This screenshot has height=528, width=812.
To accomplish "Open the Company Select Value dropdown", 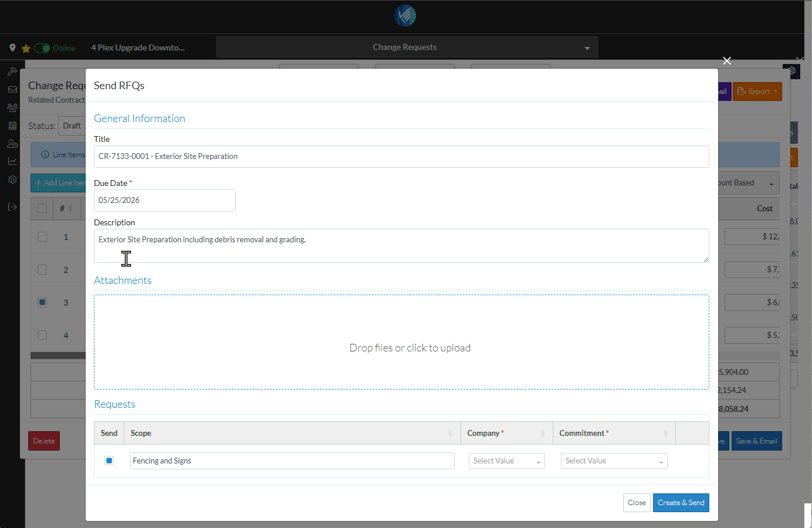I will [507, 461].
